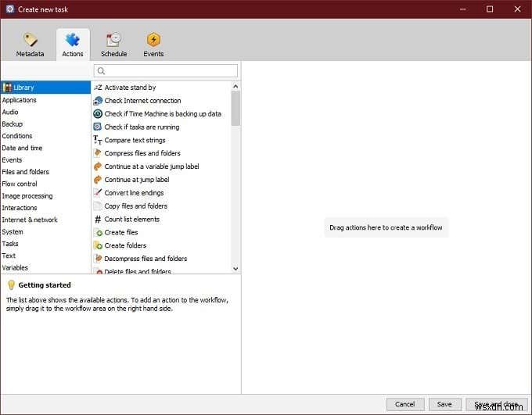This screenshot has width=532, height=415.
Task: Select the Library category
Action: pyautogui.click(x=45, y=88)
